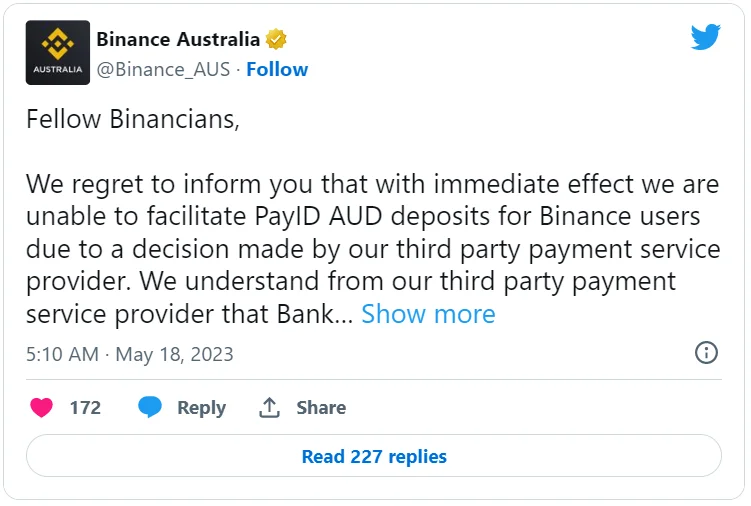The image size is (751, 506).
Task: Click the Binance Australia display name
Action: 178,40
